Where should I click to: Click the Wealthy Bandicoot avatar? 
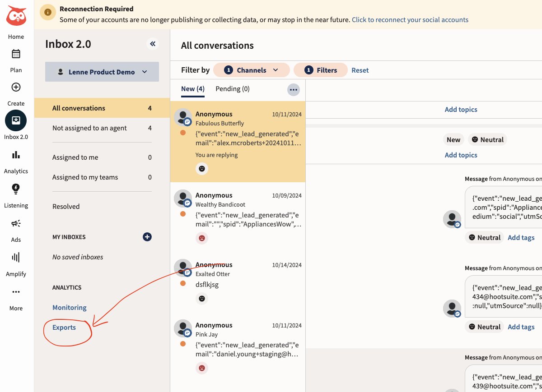[x=183, y=198]
